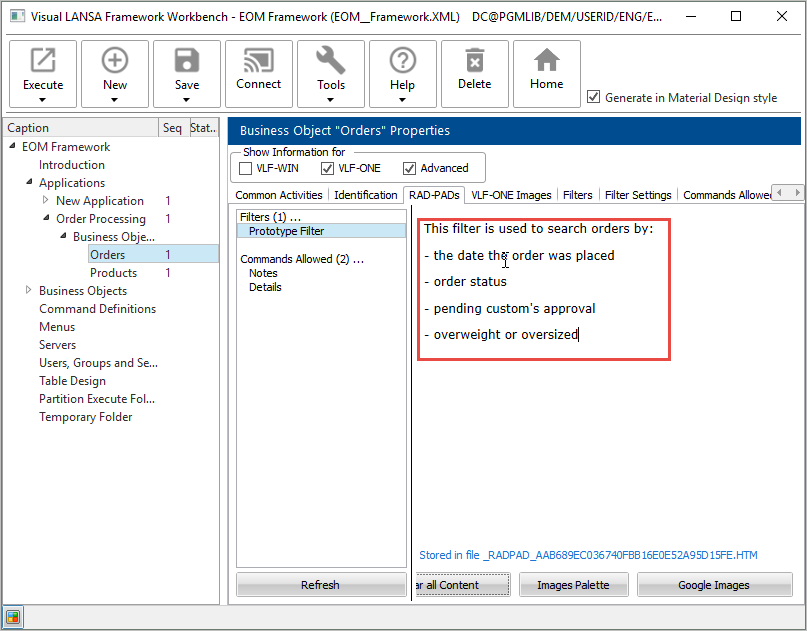
Task: Click the Delete trash icon
Action: pos(475,62)
